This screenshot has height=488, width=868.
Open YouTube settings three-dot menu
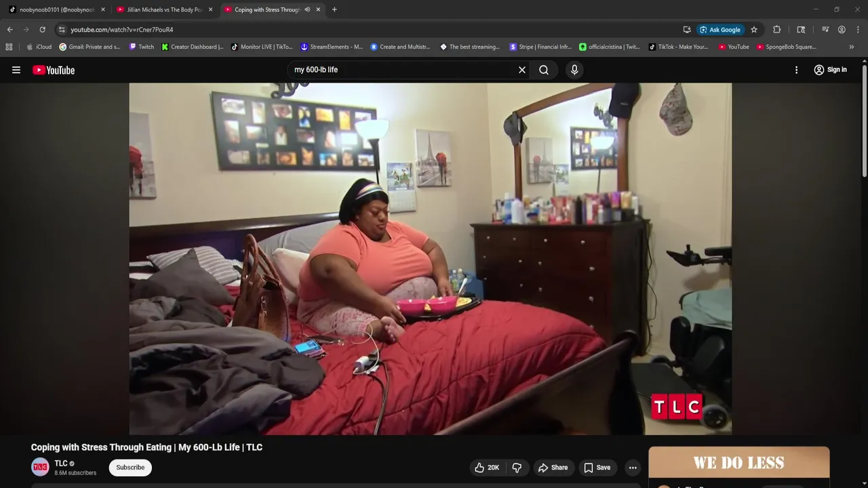[x=797, y=70]
